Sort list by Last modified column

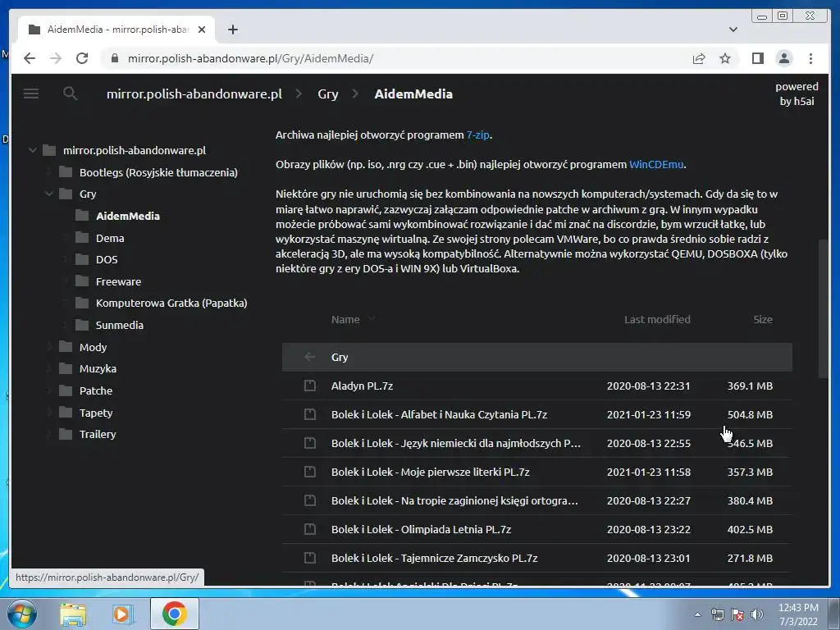[x=657, y=320]
